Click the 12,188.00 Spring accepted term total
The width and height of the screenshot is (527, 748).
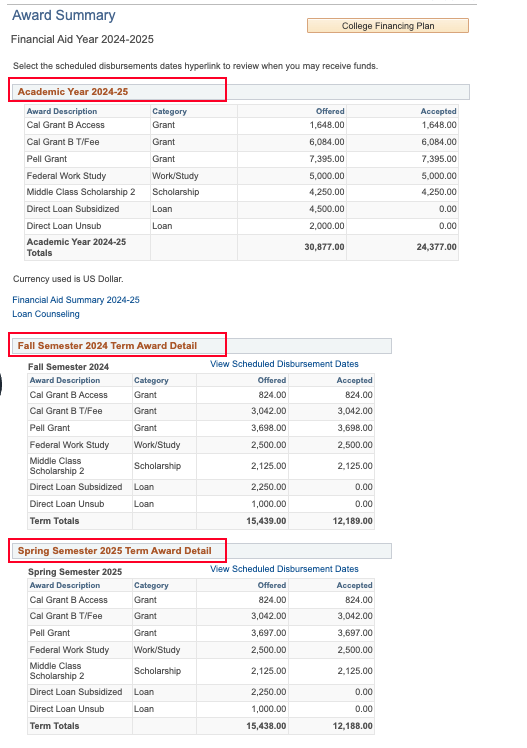pyautogui.click(x=352, y=726)
